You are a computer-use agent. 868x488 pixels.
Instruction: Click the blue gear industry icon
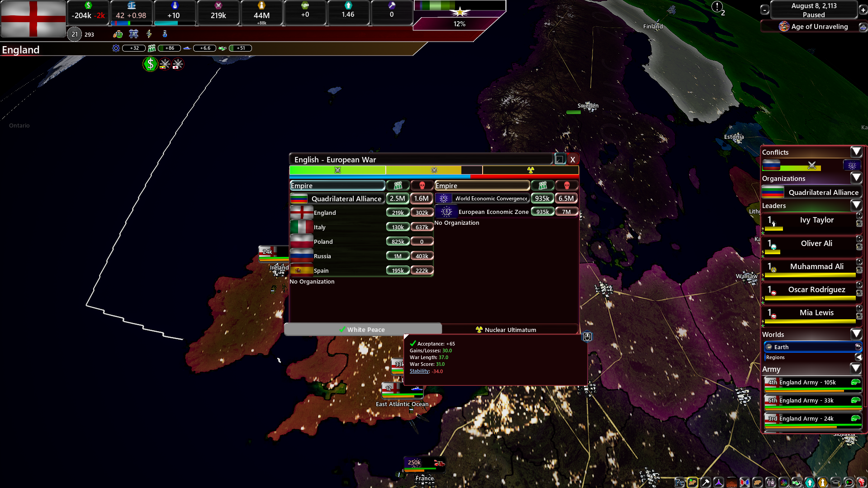click(116, 48)
